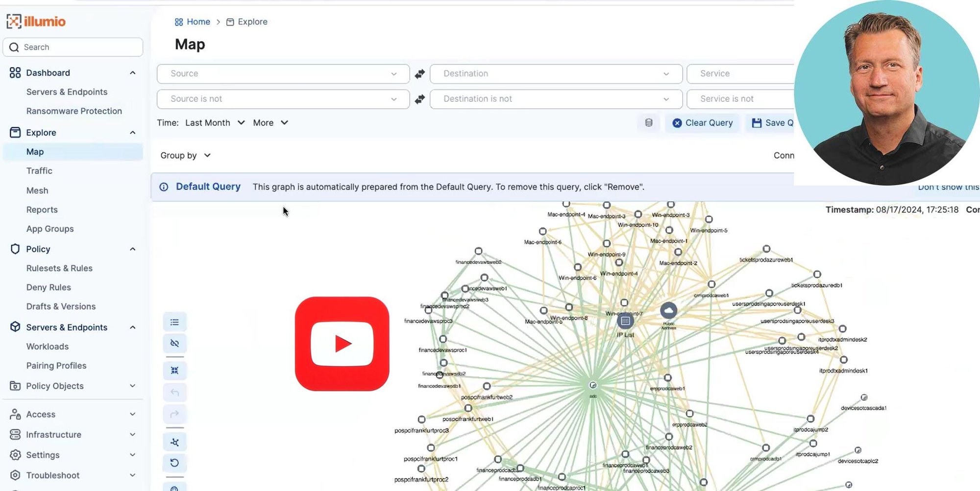Open the Last Month time dropdown
The height and width of the screenshot is (491, 980).
(x=215, y=123)
